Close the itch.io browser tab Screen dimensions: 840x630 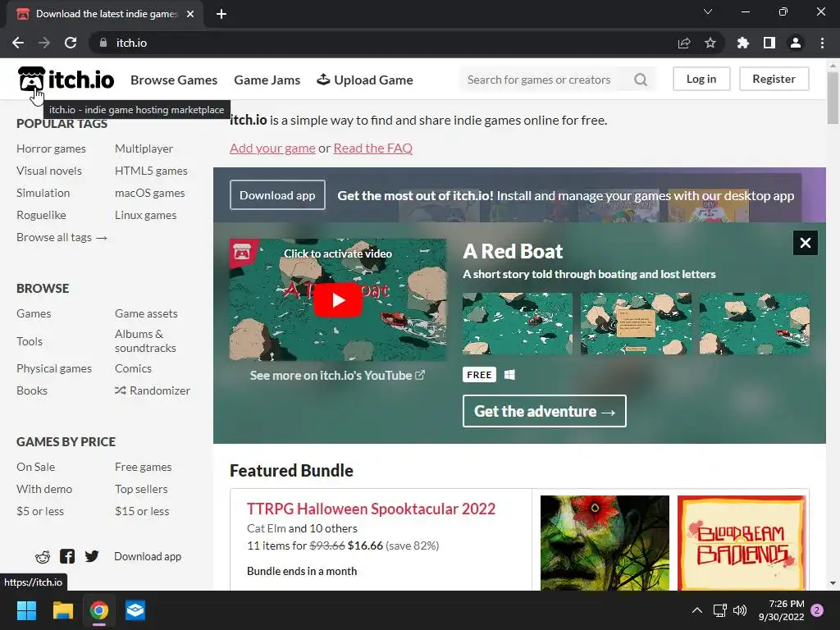190,14
